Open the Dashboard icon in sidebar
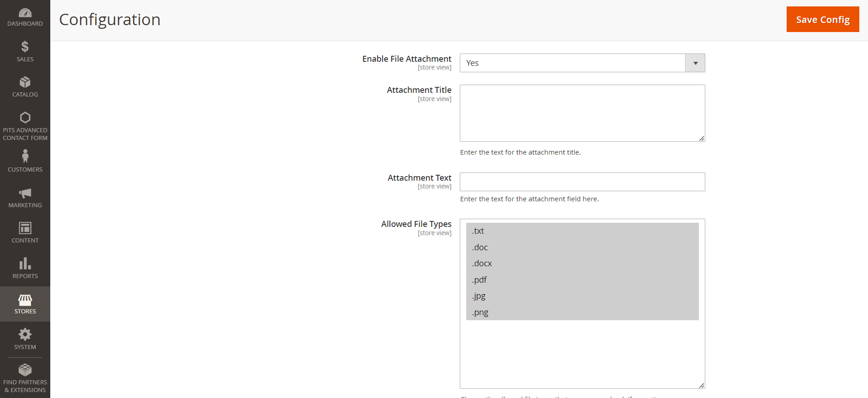The height and width of the screenshot is (398, 868). [25, 13]
